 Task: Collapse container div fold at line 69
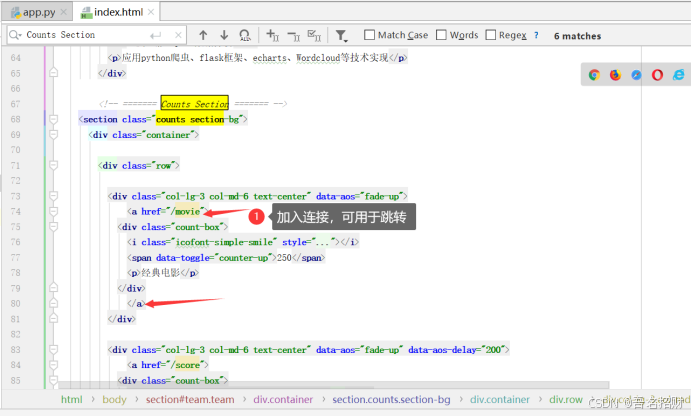53,135
